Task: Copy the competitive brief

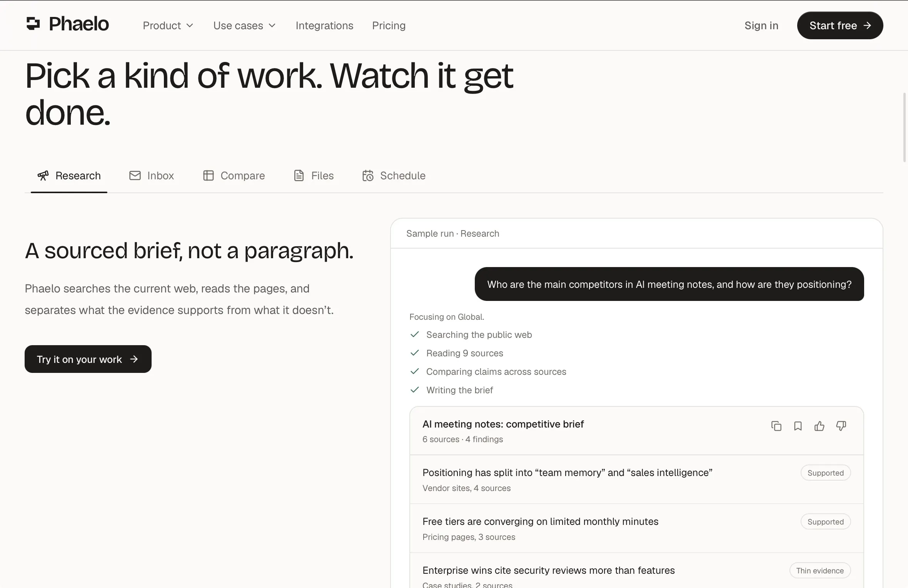Action: point(776,426)
